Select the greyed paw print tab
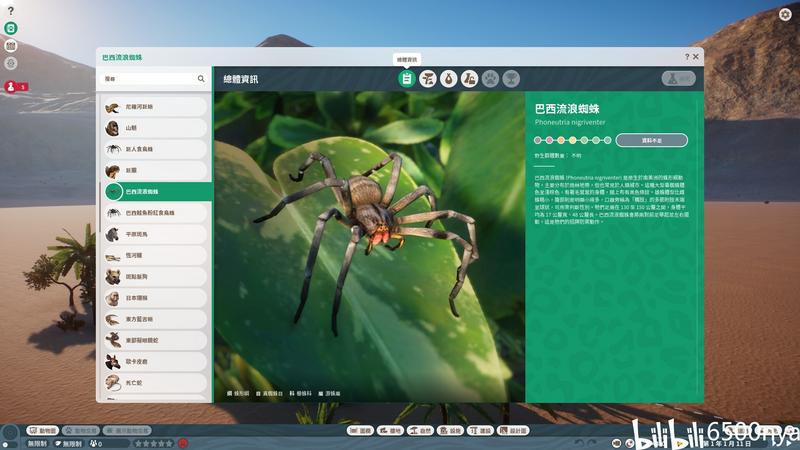The image size is (800, 450). 490,79
